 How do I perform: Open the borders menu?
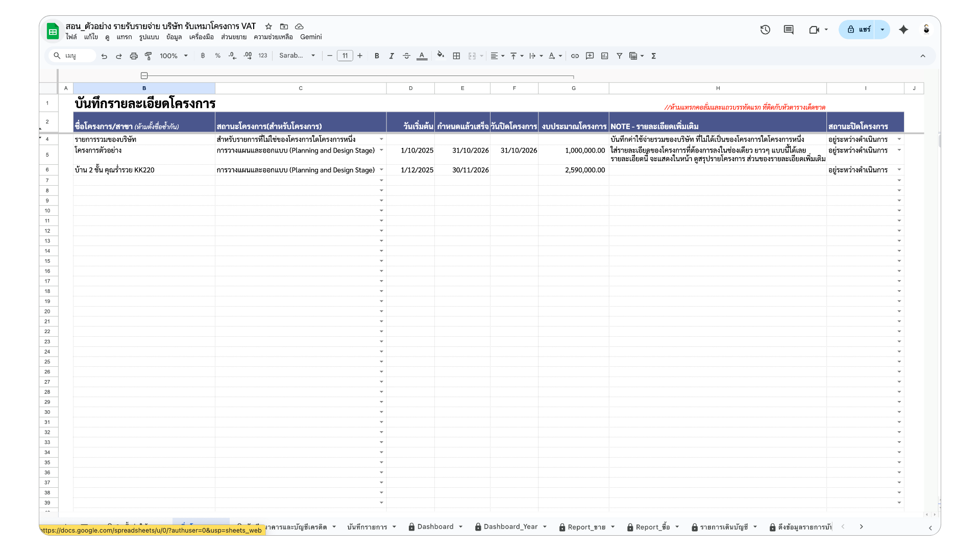click(457, 56)
